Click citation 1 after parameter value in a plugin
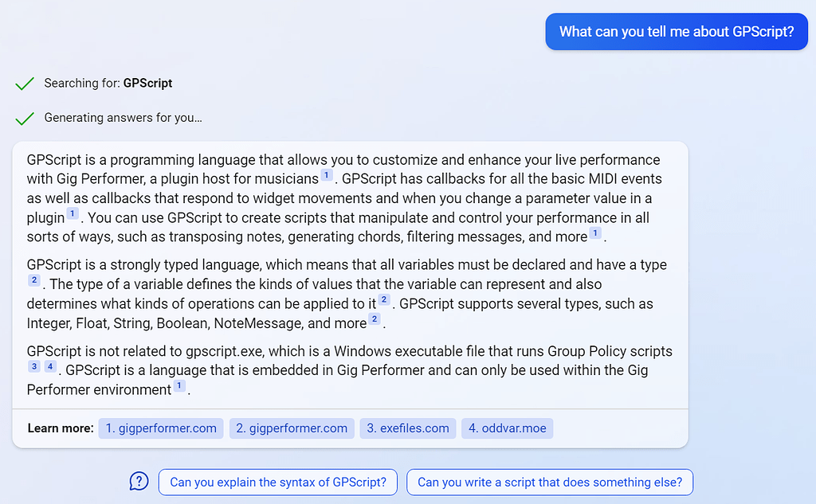Viewport: 816px width, 504px height. [x=71, y=213]
